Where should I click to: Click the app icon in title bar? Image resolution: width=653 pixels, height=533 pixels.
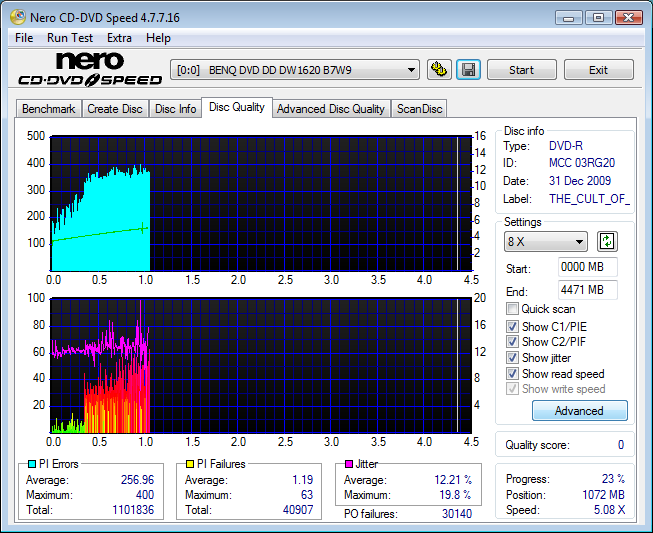point(17,18)
